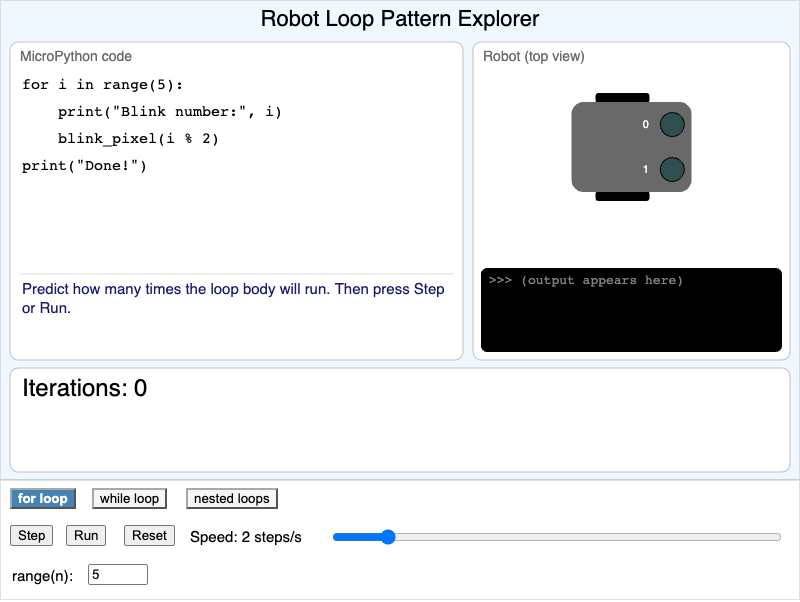
Task: Click the black output console area
Action: coord(631,310)
